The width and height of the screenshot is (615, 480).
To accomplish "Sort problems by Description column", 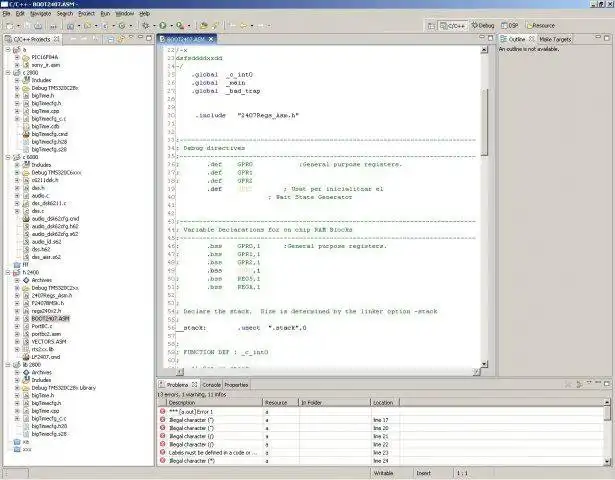I will tap(214, 403).
